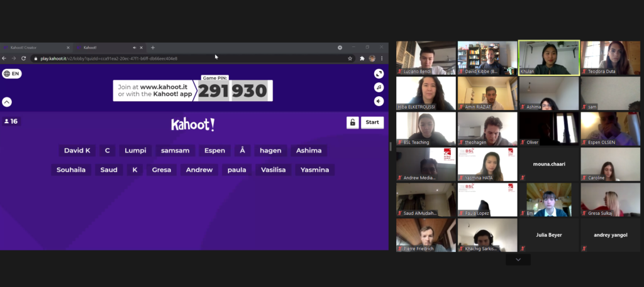
Task: Mute Kahoot lobby sound with speaker icon
Action: (379, 101)
